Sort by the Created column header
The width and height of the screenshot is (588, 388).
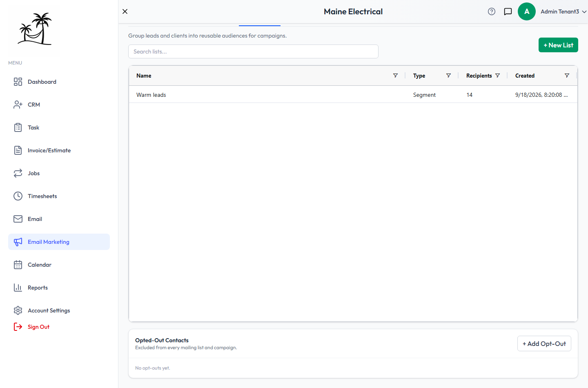[525, 76]
